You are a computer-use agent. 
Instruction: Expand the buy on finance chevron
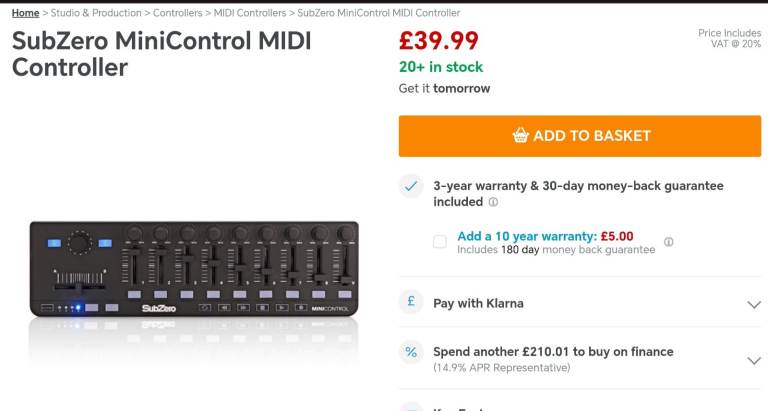pyautogui.click(x=754, y=360)
